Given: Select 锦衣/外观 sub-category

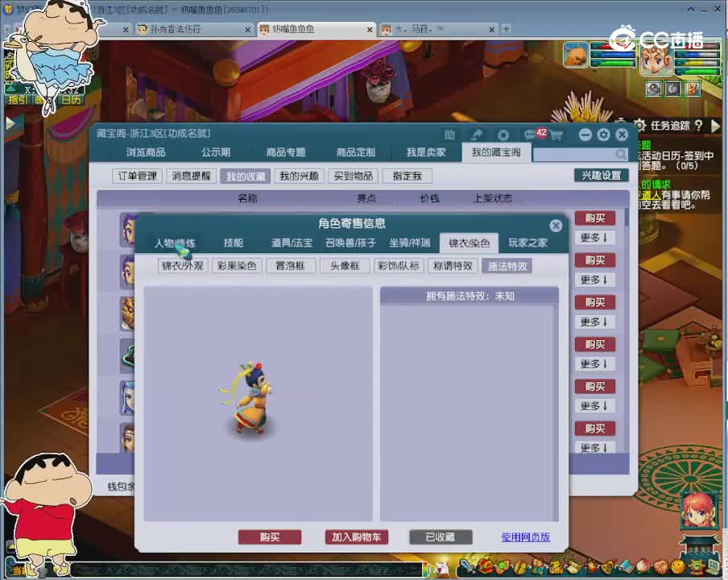Looking at the screenshot, I should point(183,266).
